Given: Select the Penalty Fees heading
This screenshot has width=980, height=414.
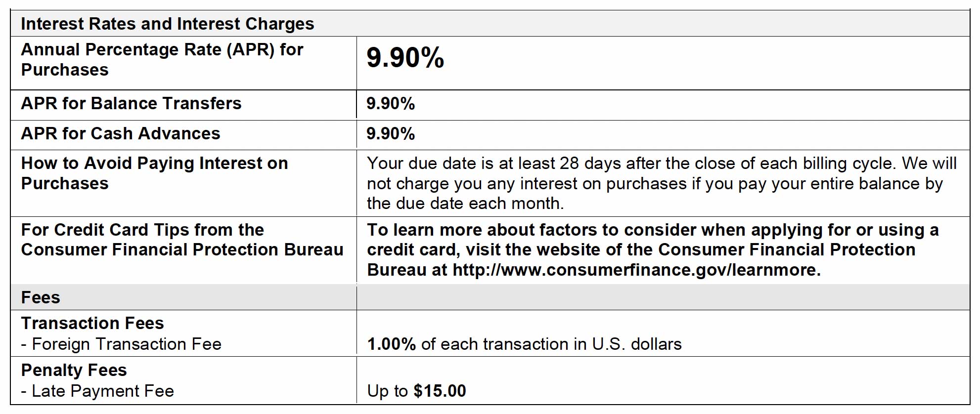Looking at the screenshot, I should pos(74,370).
